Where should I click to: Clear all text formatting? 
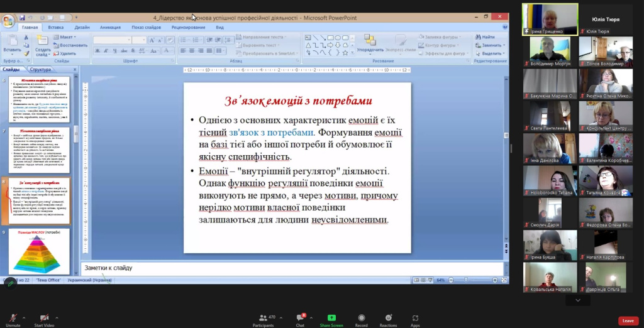point(170,40)
